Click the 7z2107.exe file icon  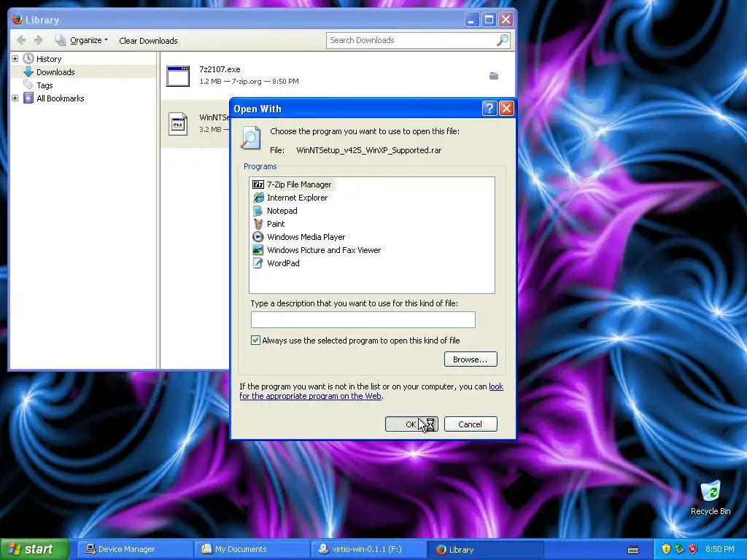pyautogui.click(x=178, y=76)
